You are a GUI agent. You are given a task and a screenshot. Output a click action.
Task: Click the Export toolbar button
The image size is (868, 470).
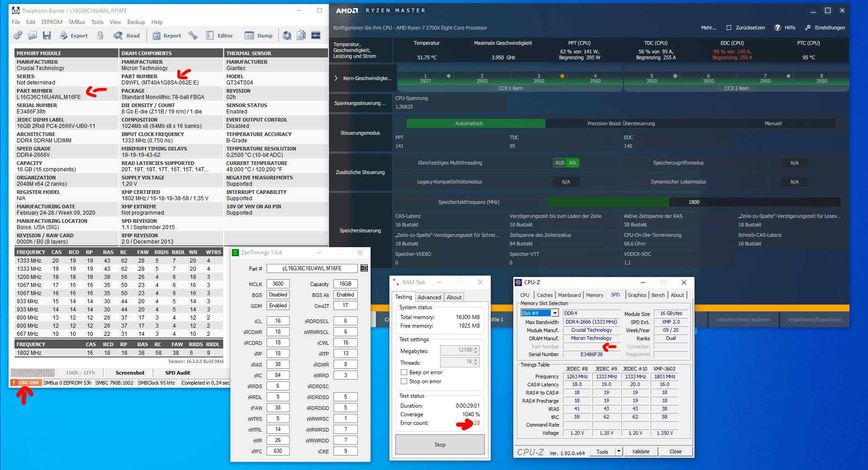tap(74, 35)
